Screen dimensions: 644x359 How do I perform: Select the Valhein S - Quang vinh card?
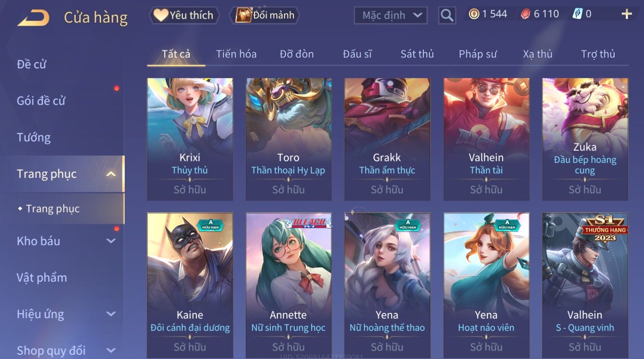(x=585, y=285)
